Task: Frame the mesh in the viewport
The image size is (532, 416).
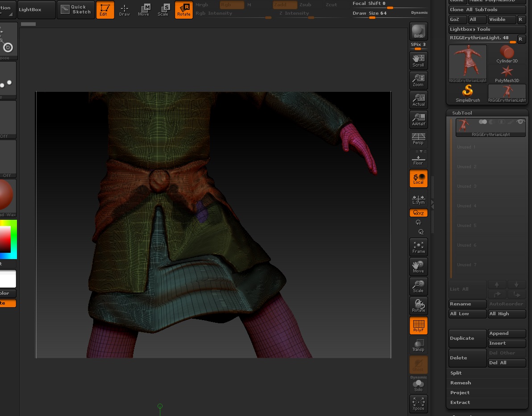Action: click(418, 247)
